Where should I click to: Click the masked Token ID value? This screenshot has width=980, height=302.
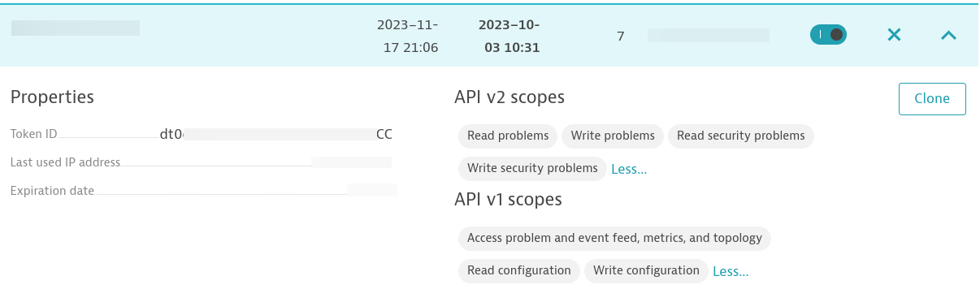click(276, 135)
